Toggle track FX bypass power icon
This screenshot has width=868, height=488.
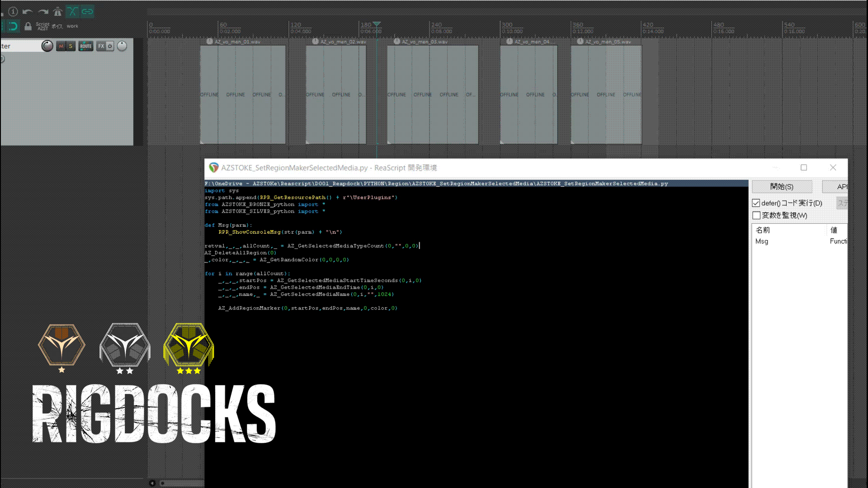click(x=110, y=46)
